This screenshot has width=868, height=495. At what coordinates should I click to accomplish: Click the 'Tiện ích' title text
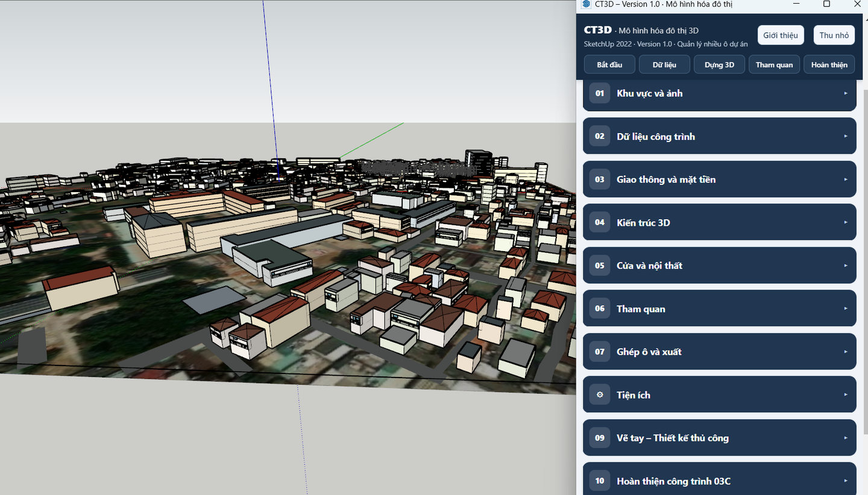coord(634,395)
